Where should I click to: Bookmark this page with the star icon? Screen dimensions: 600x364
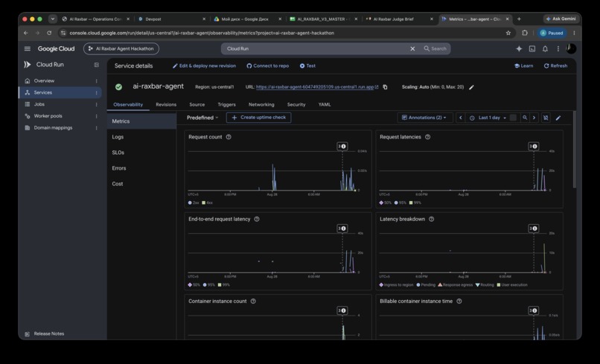pyautogui.click(x=508, y=33)
